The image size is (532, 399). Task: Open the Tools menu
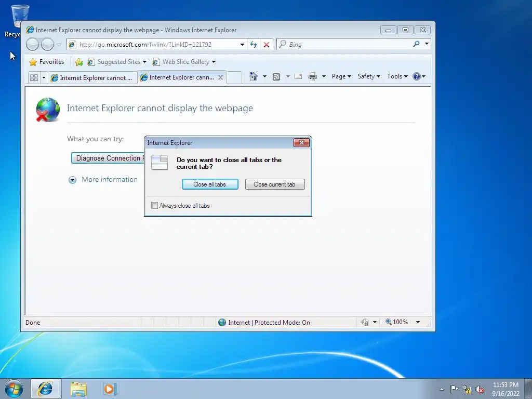[397, 76]
